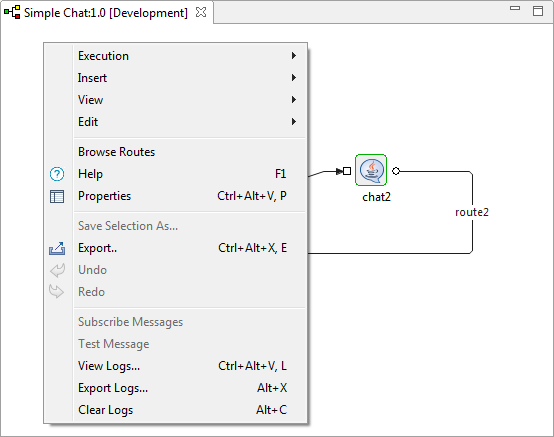Expand the Insert submenu
Screen dimensions: 554x437
(x=190, y=78)
